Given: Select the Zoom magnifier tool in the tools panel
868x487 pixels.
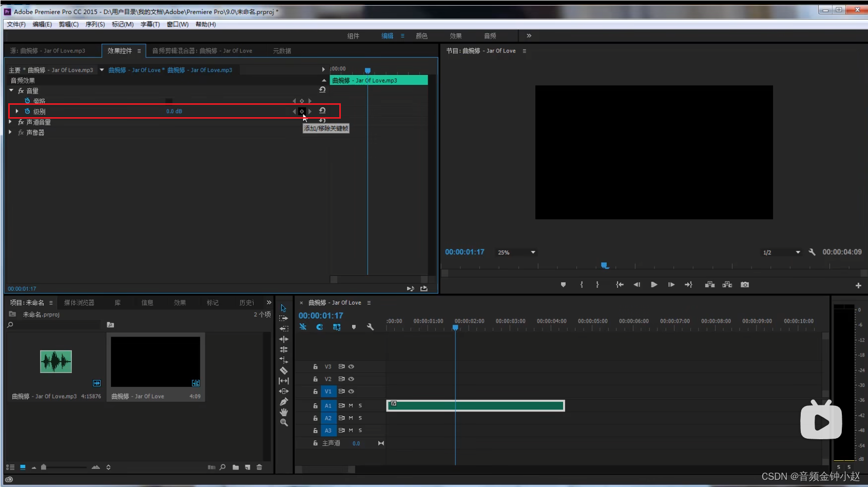Looking at the screenshot, I should (283, 423).
